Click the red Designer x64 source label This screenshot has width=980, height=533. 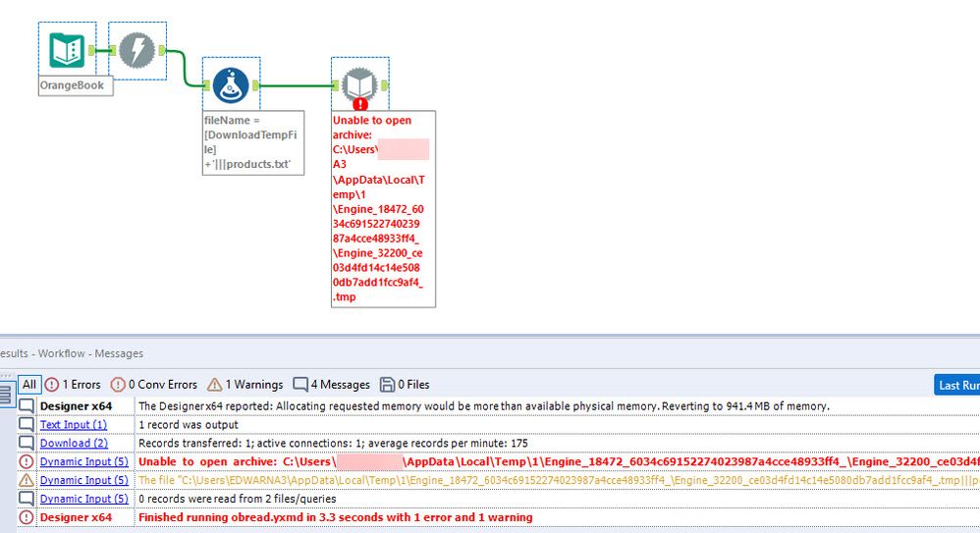coord(76,517)
